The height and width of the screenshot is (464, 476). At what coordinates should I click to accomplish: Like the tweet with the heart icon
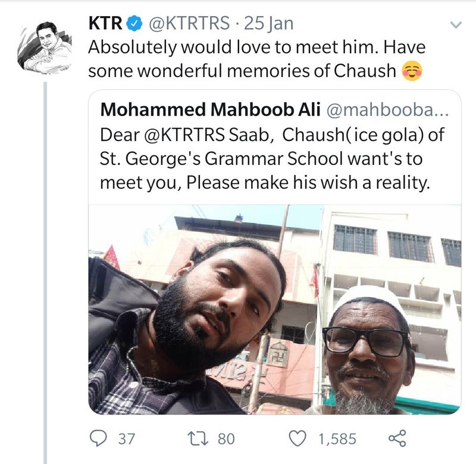(x=297, y=439)
